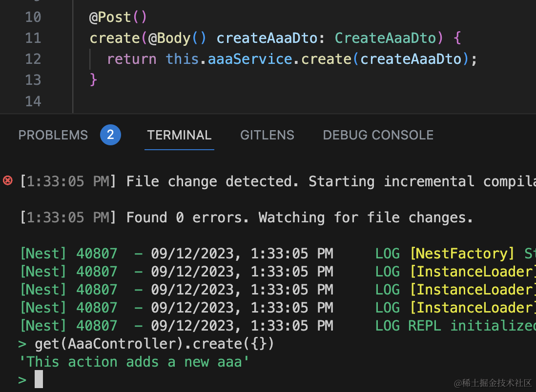Focus the terminal REPL input cursor
This screenshot has height=392, width=536.
(x=39, y=379)
